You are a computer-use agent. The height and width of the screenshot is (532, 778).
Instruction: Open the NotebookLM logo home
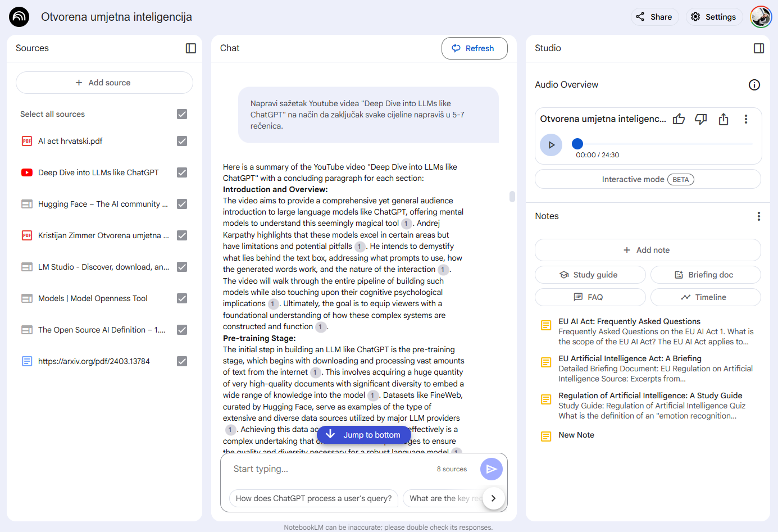tap(19, 17)
